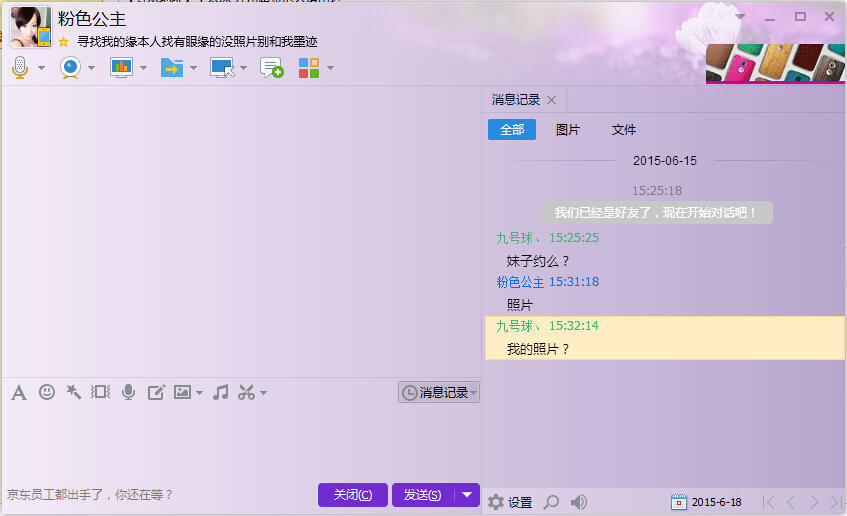Open history 设置 gear button
847x516 pixels.
click(510, 502)
